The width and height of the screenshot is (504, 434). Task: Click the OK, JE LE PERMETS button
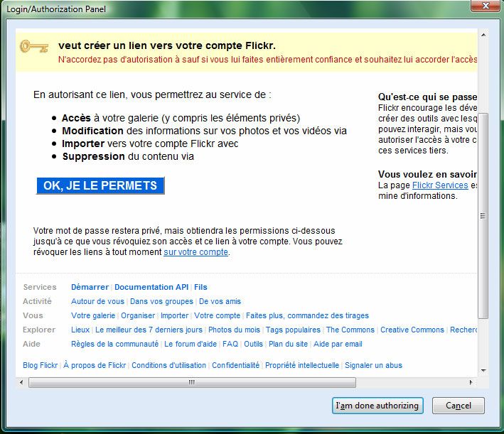pos(100,185)
